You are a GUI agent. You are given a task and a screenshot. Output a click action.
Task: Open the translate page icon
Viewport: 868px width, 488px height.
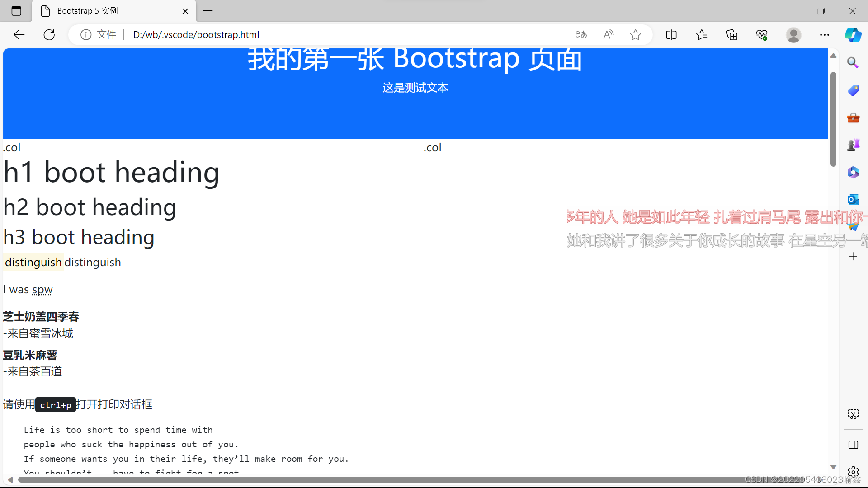pyautogui.click(x=581, y=35)
